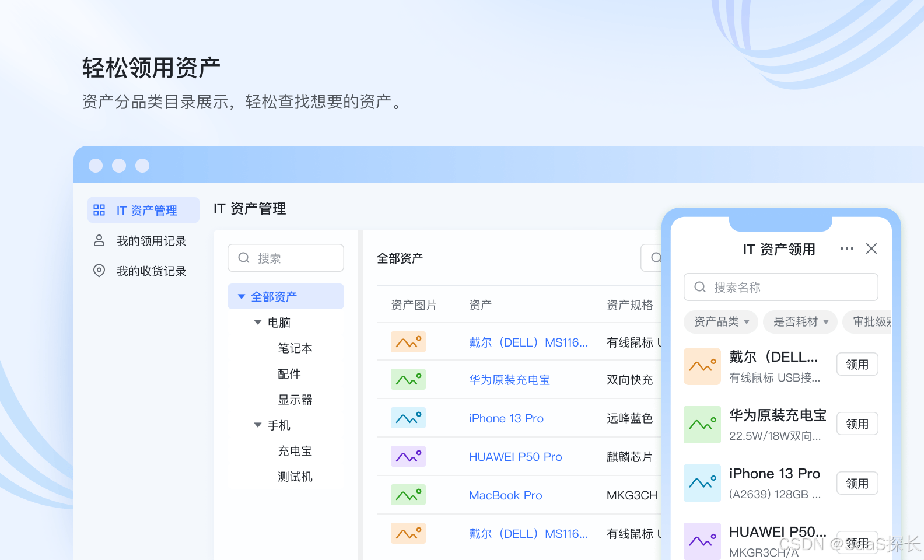
Task: Click the orange image thumbnail in first table row
Action: pos(408,342)
